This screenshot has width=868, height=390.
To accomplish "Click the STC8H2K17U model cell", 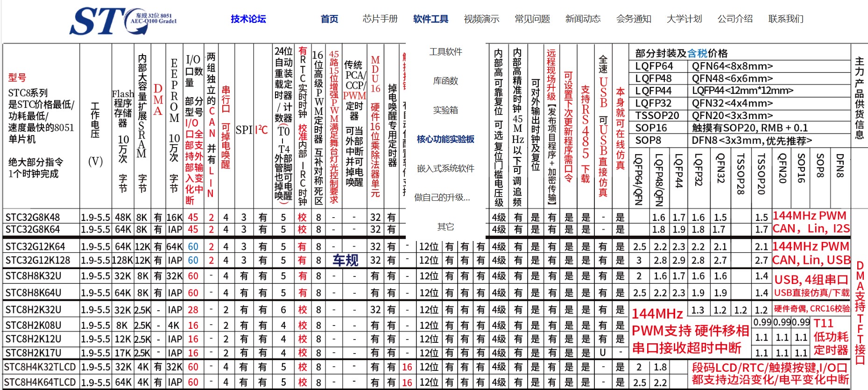I will (33, 353).
